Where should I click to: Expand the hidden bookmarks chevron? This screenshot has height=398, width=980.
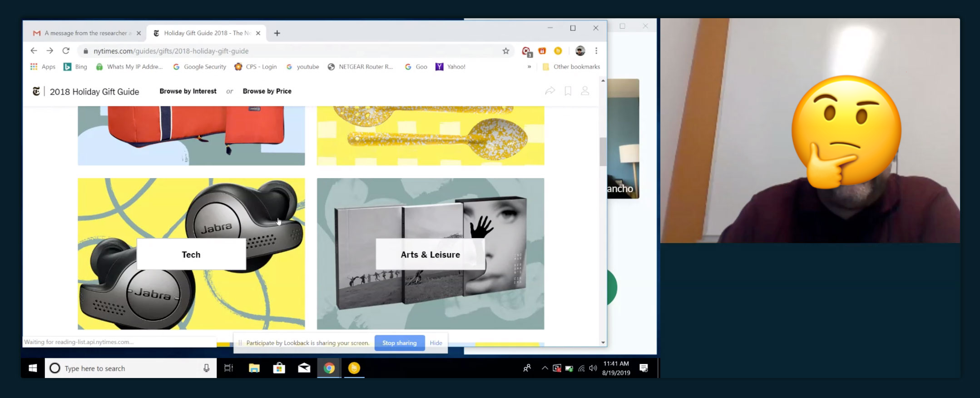pyautogui.click(x=529, y=67)
